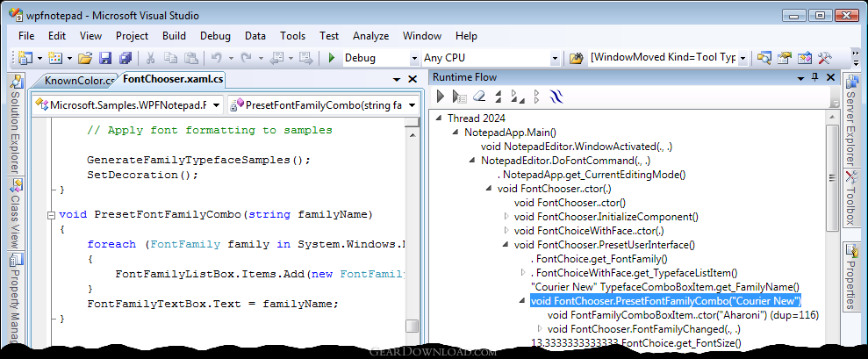Click the Open File folder icon
This screenshot has width=868, height=359.
(x=85, y=58)
